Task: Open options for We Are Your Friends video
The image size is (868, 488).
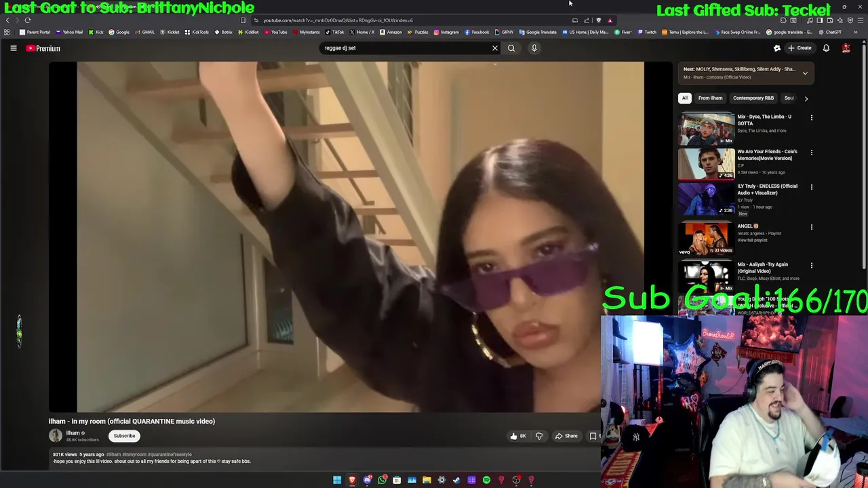Action: [x=811, y=152]
